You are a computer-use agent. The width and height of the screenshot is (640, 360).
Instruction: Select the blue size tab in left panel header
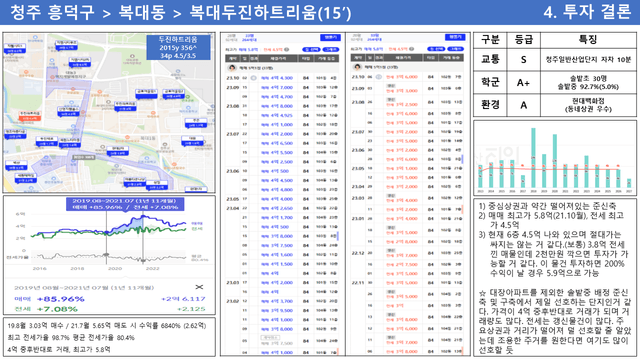click(x=249, y=38)
